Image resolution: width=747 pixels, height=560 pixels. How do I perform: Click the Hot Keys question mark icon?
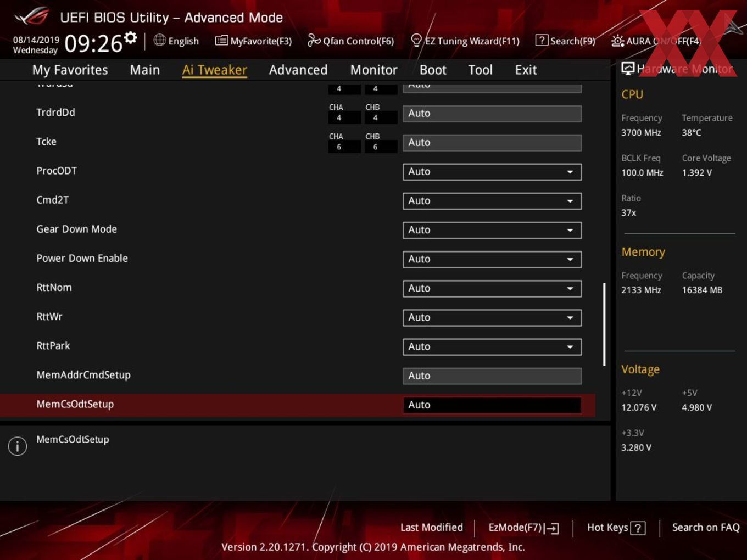point(638,528)
